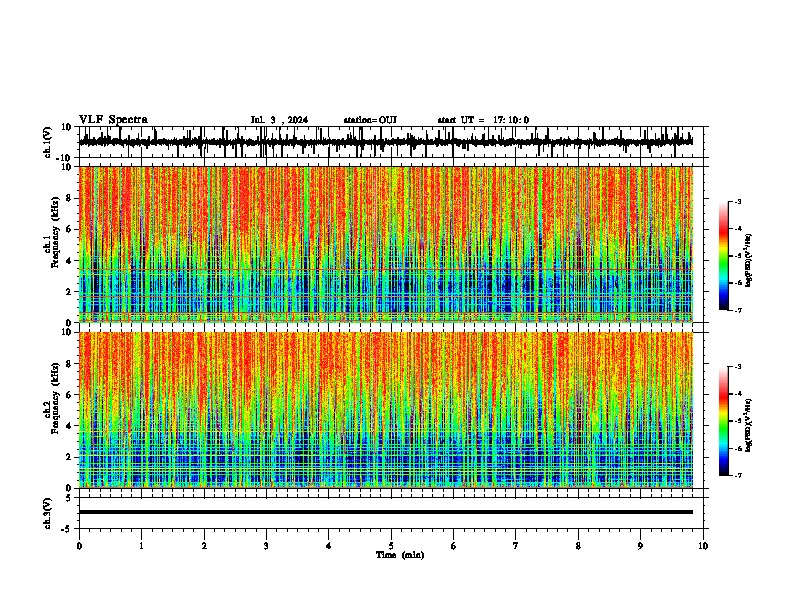
Task: Select the date text "Jul 3, 2024"
Action: pyautogui.click(x=279, y=120)
